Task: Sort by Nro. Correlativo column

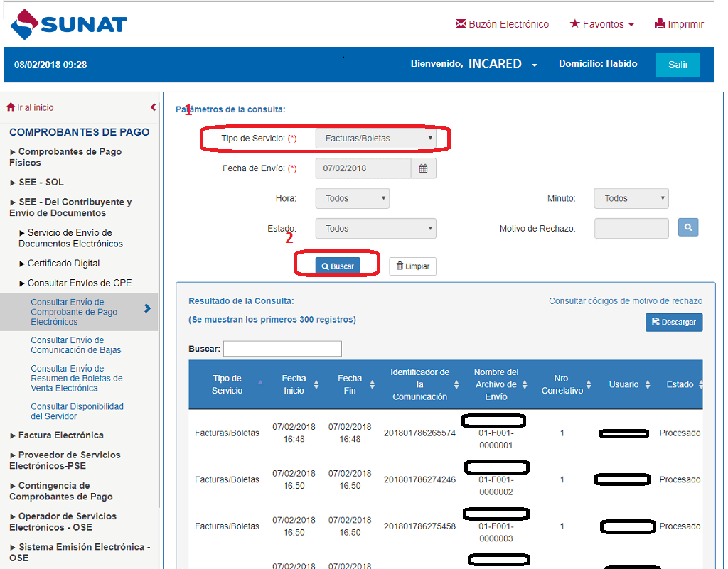Action: coord(562,384)
